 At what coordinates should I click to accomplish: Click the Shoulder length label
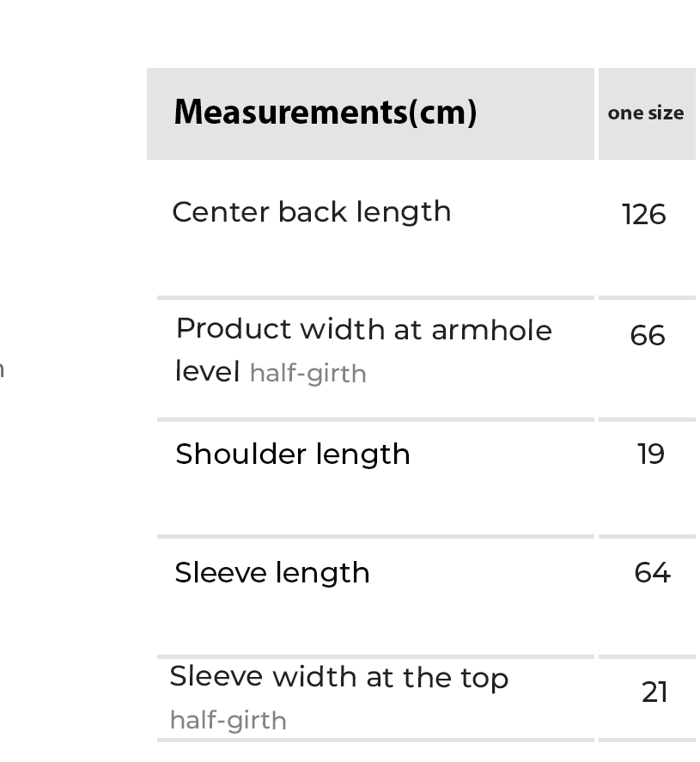pyautogui.click(x=293, y=454)
